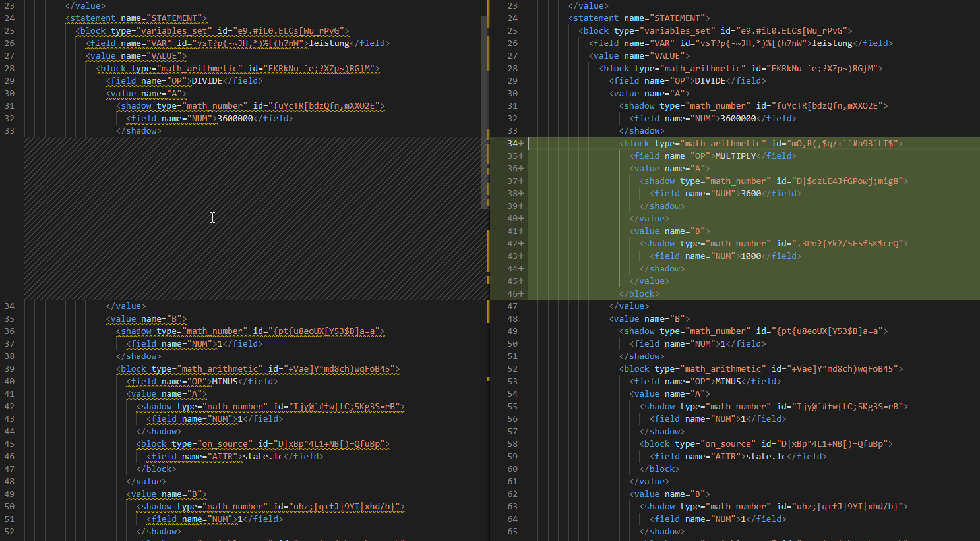Click state.lc on line 46 of the original pane
The image size is (980, 541).
point(262,457)
